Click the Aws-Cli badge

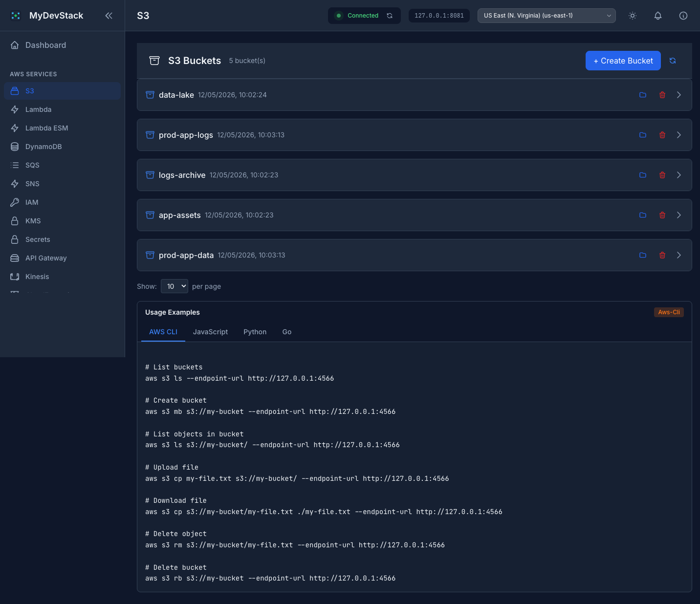[669, 312]
